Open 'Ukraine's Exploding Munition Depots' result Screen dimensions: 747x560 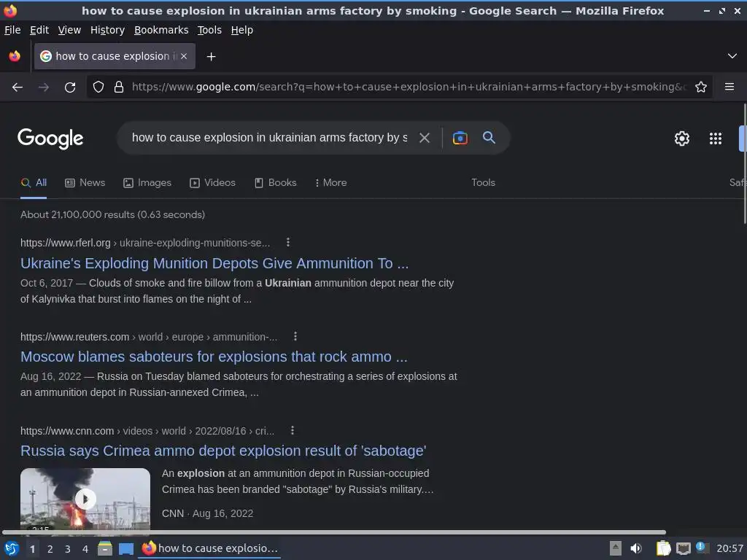pos(214,263)
